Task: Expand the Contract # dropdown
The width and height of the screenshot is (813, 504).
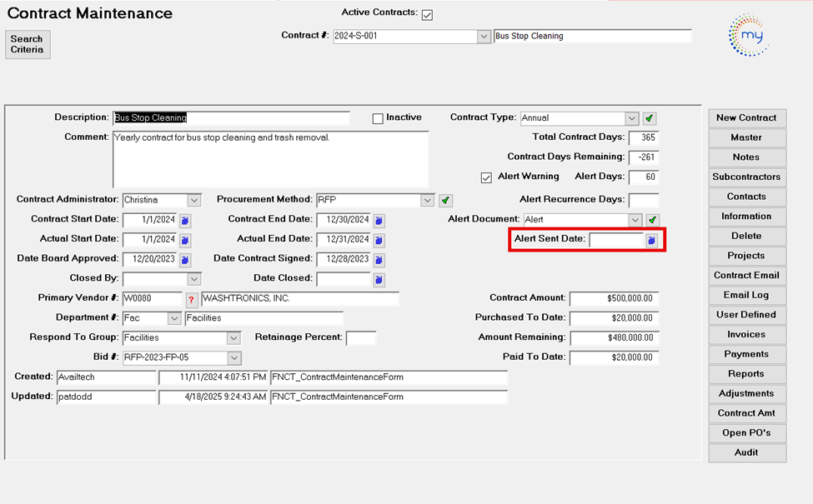Action: point(484,37)
